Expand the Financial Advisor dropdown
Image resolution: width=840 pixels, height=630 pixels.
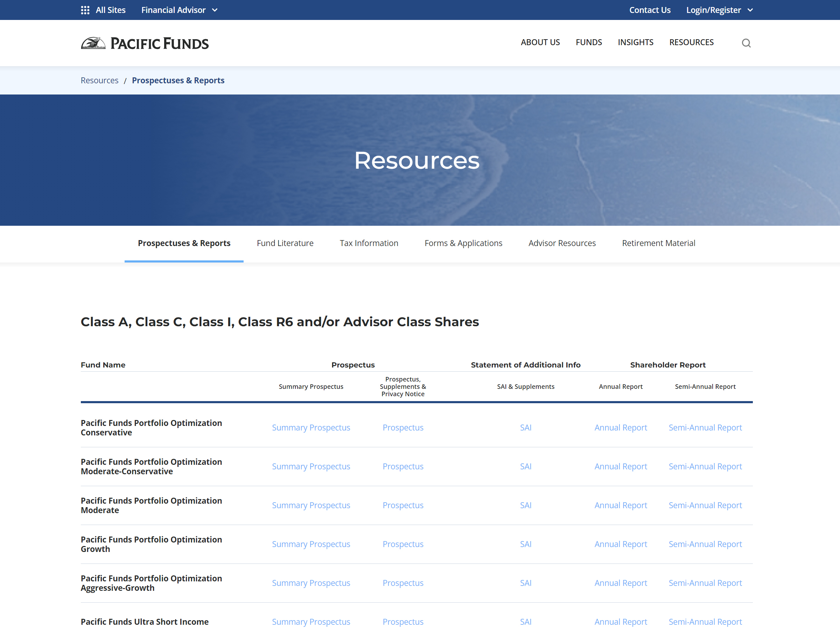[179, 10]
